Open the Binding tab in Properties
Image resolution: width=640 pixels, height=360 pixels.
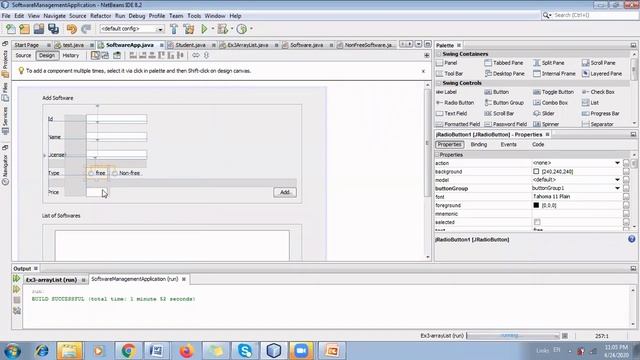[479, 144]
